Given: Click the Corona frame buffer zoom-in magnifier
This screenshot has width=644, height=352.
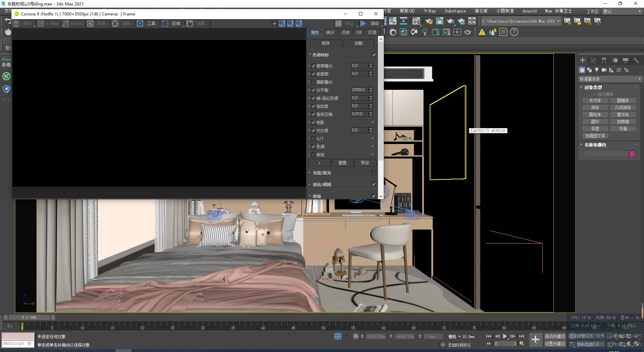Looking at the screenshot, I should pos(282,24).
